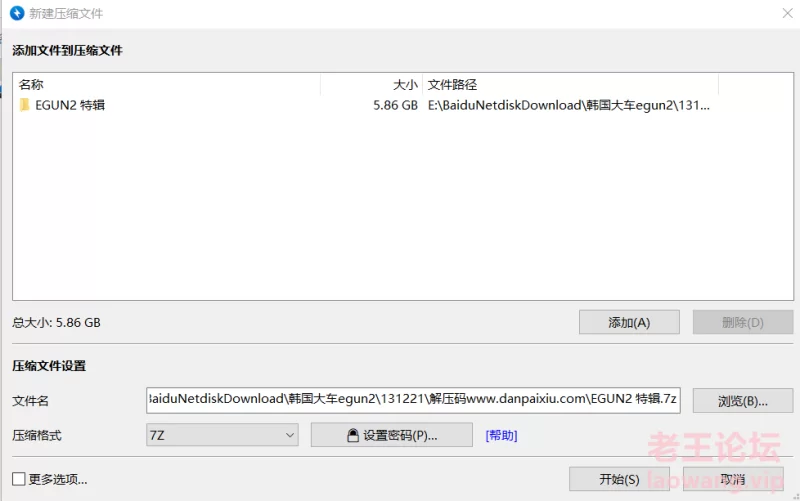
Task: Open the 帮助 link
Action: coord(501,435)
